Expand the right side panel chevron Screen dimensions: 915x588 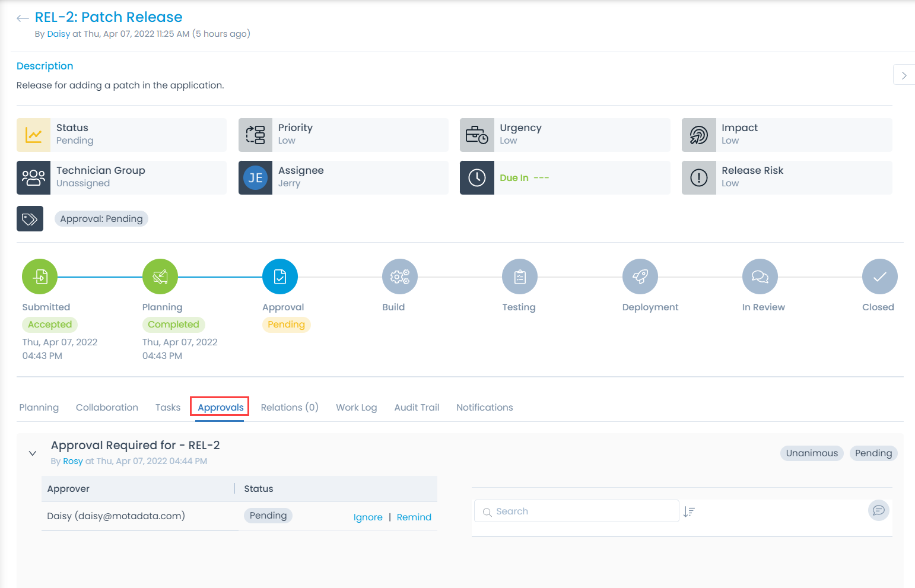coord(904,75)
